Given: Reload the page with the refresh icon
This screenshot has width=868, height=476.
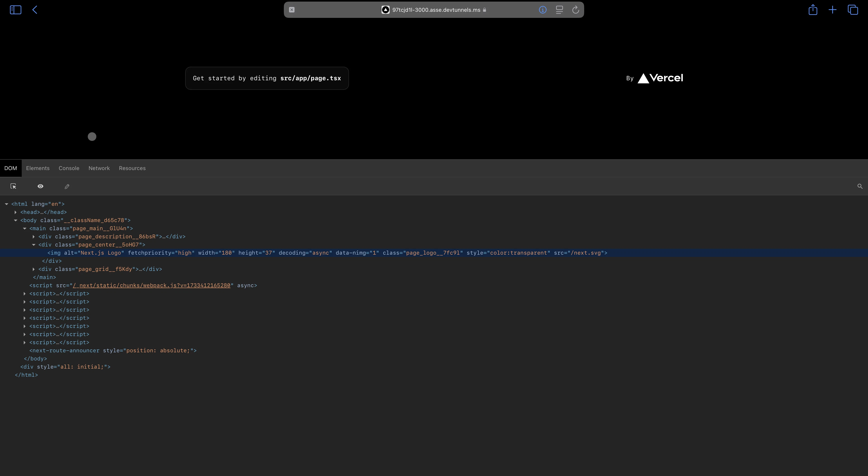Looking at the screenshot, I should pyautogui.click(x=576, y=10).
